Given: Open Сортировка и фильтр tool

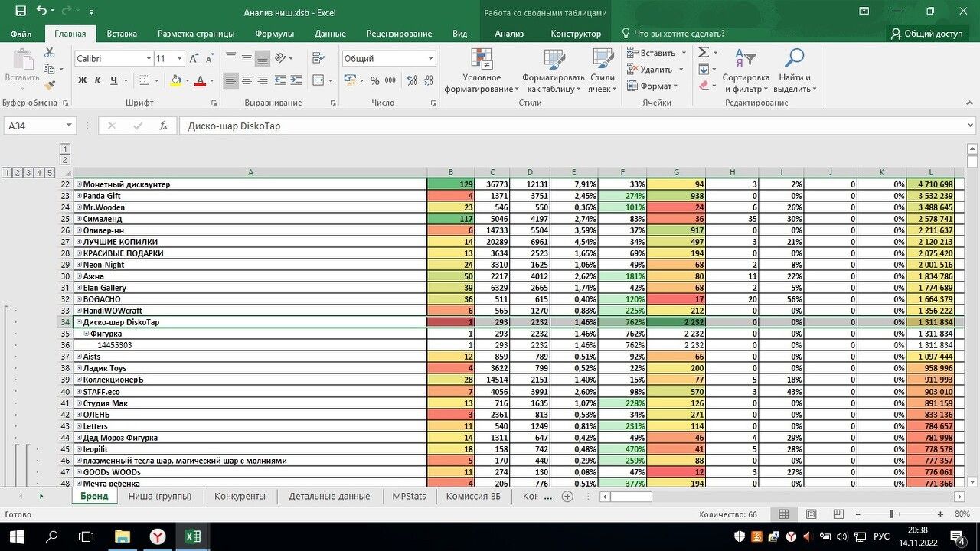Looking at the screenshot, I should point(745,70).
